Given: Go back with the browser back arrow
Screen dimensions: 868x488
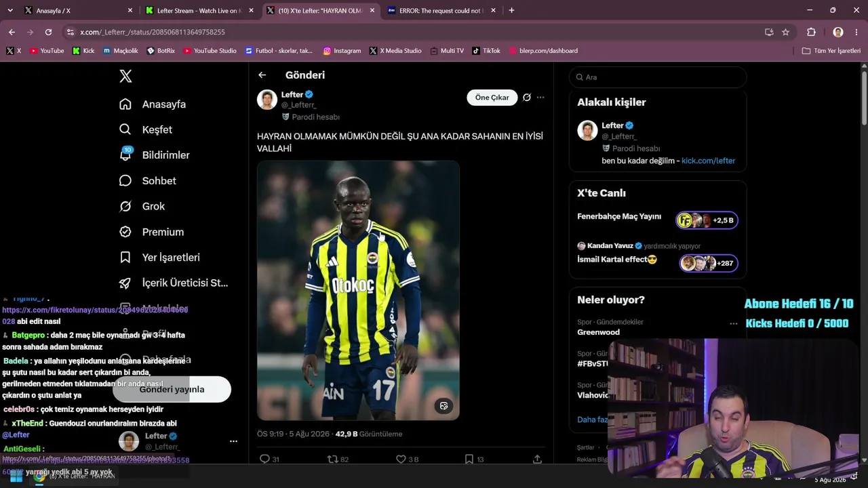Looking at the screenshot, I should pyautogui.click(x=12, y=32).
